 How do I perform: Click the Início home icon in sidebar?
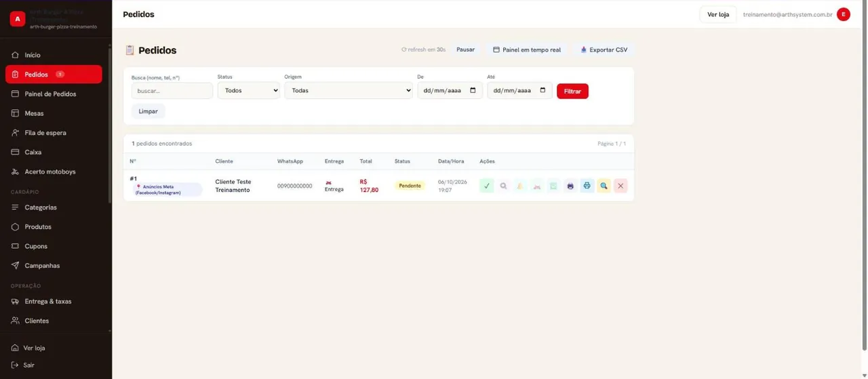click(15, 55)
